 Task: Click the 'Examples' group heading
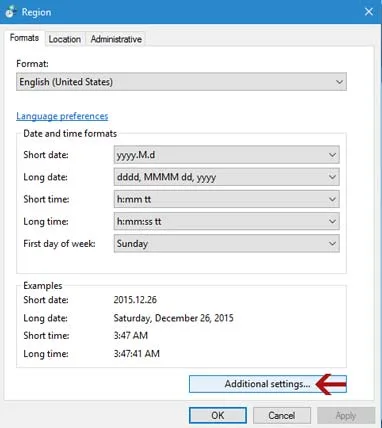coord(43,286)
